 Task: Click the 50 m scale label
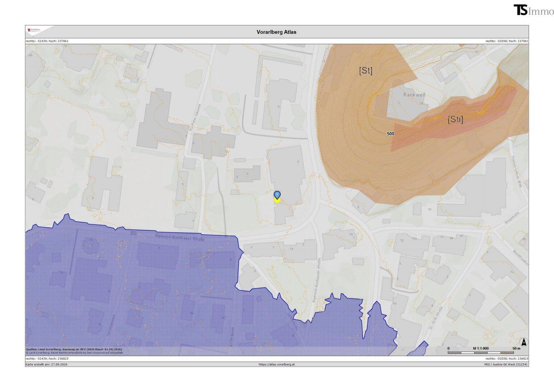point(516,348)
